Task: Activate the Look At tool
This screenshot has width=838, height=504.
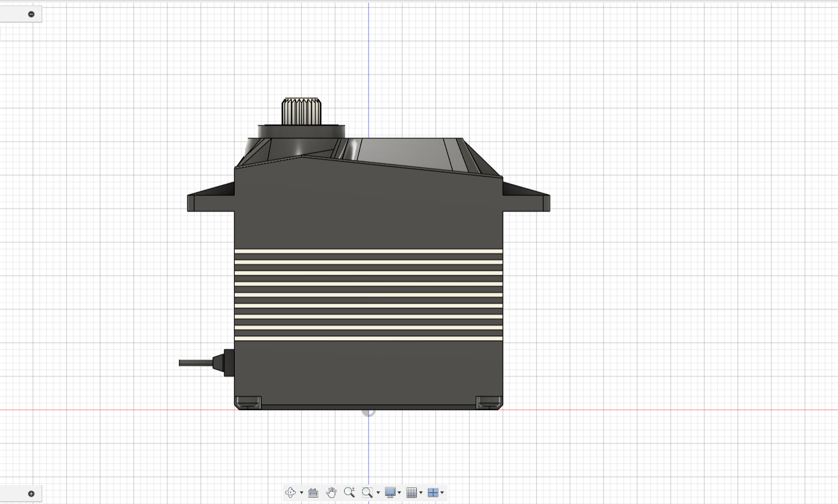Action: 313,492
